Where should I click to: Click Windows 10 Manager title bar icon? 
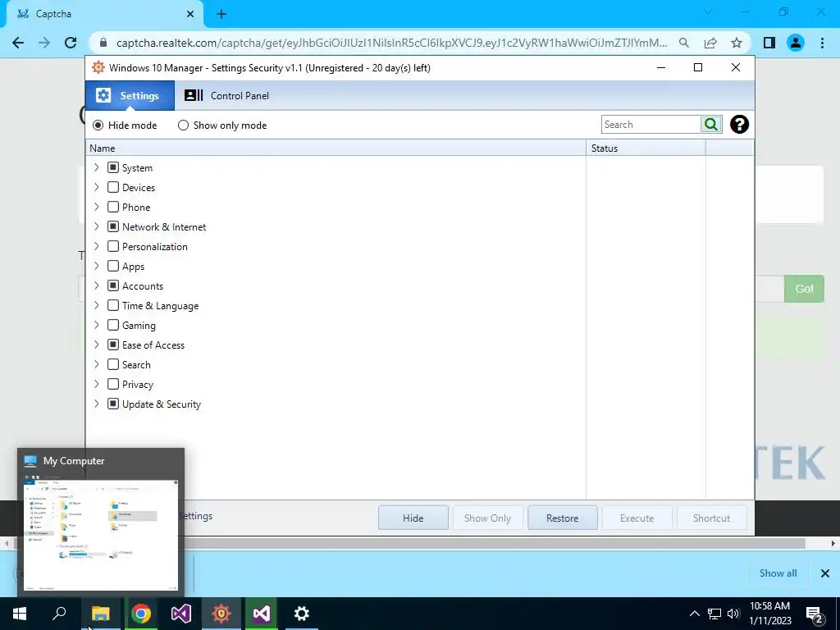98,67
